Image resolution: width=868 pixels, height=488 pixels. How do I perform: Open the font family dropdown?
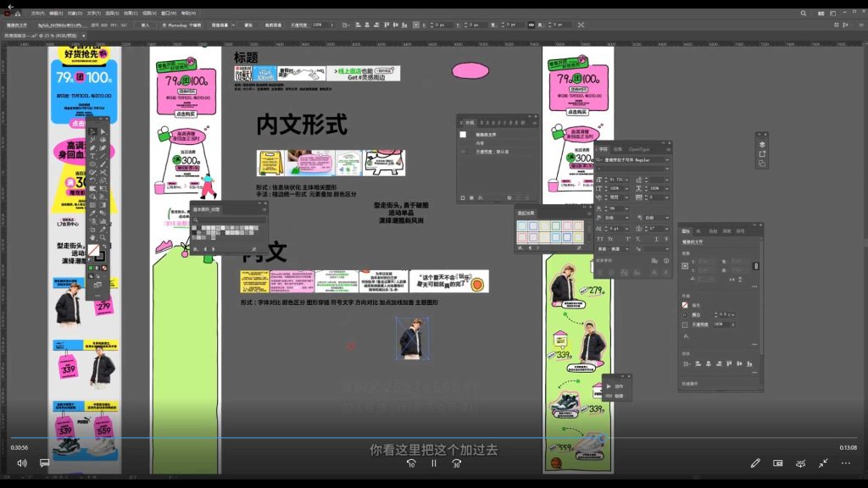[666, 159]
